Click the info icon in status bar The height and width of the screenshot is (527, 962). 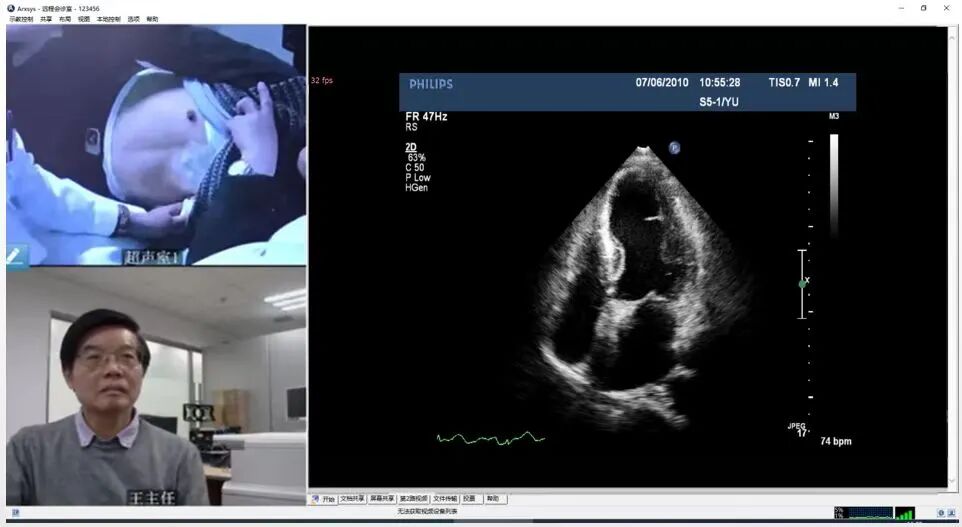click(941, 513)
